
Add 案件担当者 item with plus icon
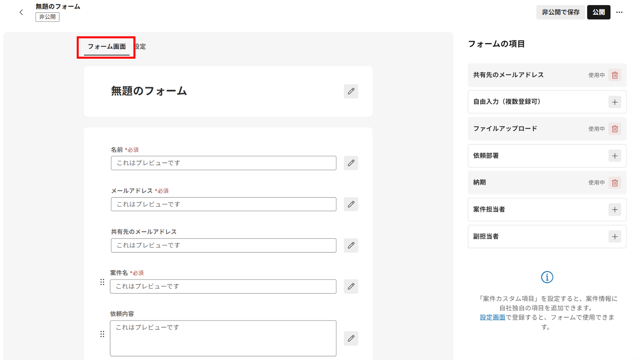pyautogui.click(x=615, y=210)
